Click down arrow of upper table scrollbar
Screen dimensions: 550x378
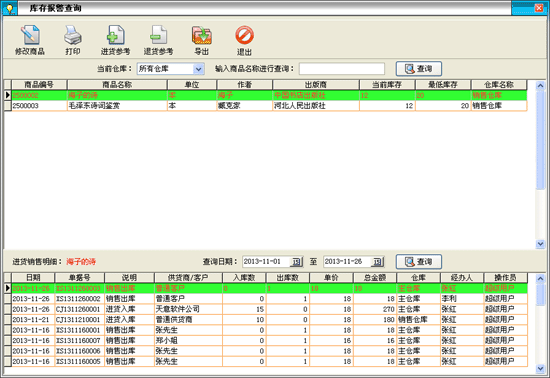tap(540, 244)
